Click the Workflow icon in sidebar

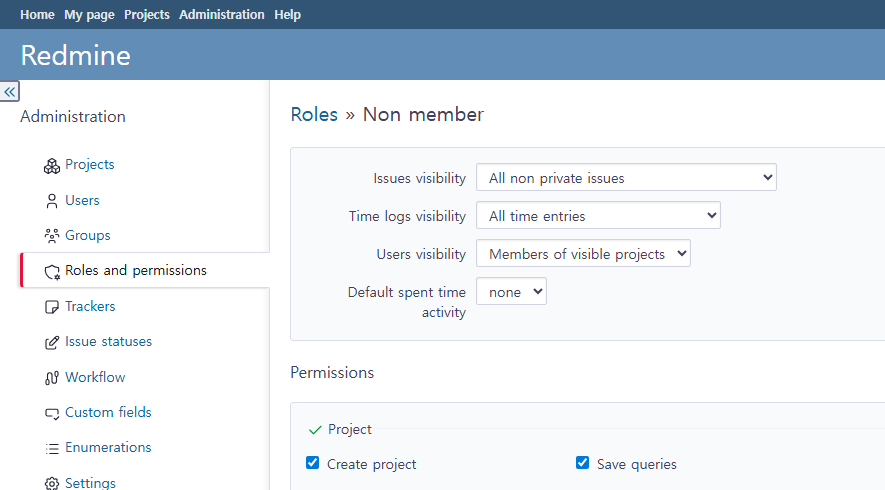click(x=52, y=378)
